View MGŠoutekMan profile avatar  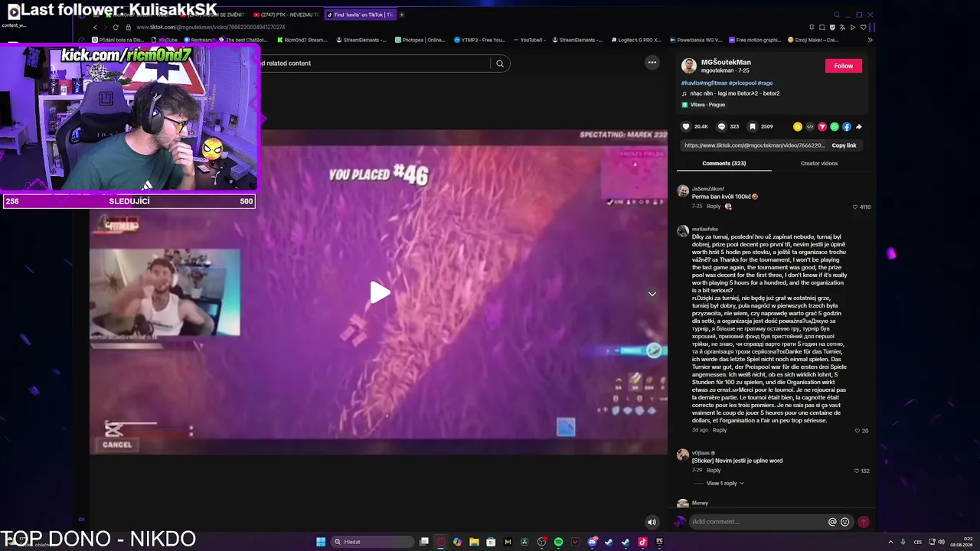click(x=689, y=66)
